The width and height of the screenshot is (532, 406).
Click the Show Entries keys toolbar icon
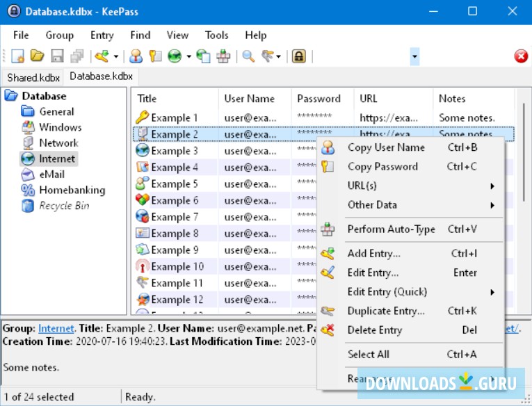pyautogui.click(x=268, y=56)
